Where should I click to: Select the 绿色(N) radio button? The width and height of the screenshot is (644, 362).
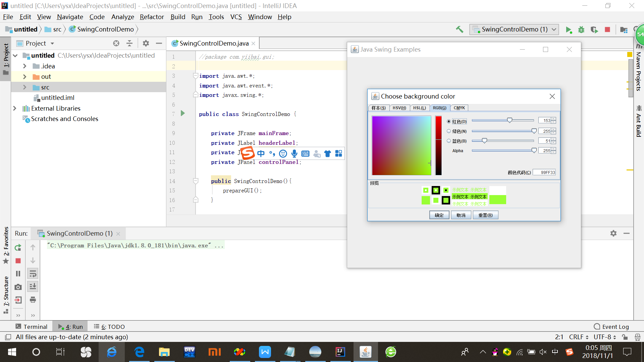(x=449, y=131)
